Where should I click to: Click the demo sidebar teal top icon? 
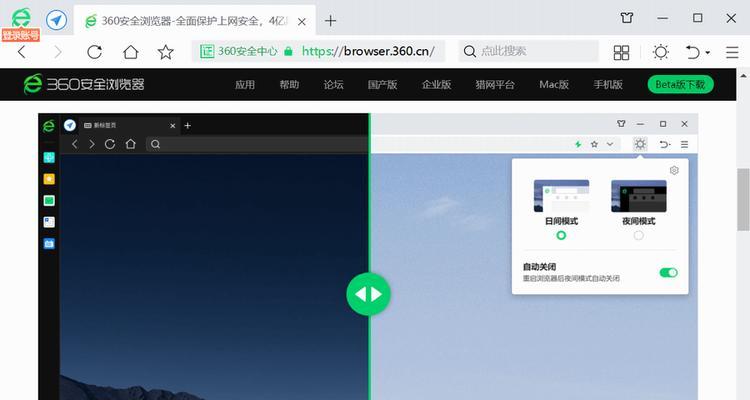[x=49, y=157]
